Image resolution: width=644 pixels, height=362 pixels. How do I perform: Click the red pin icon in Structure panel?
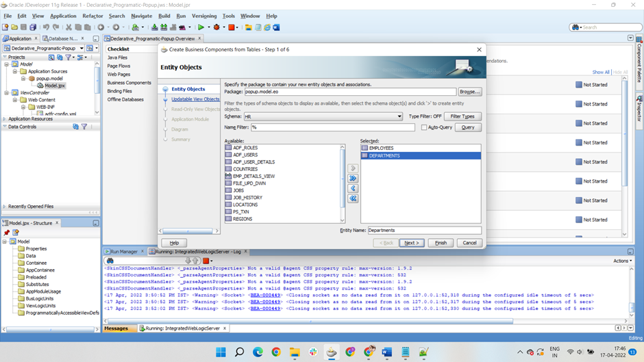click(x=7, y=233)
